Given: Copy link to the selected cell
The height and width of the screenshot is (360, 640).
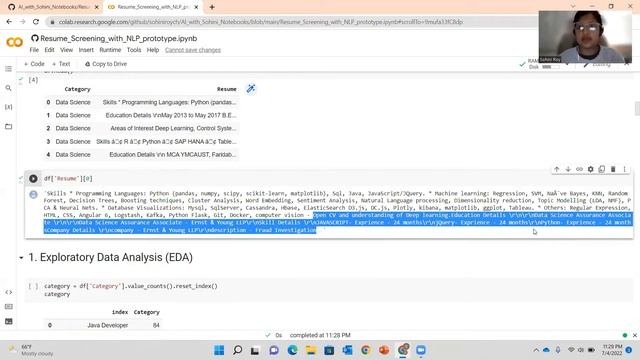Looking at the screenshot, I should [x=579, y=169].
